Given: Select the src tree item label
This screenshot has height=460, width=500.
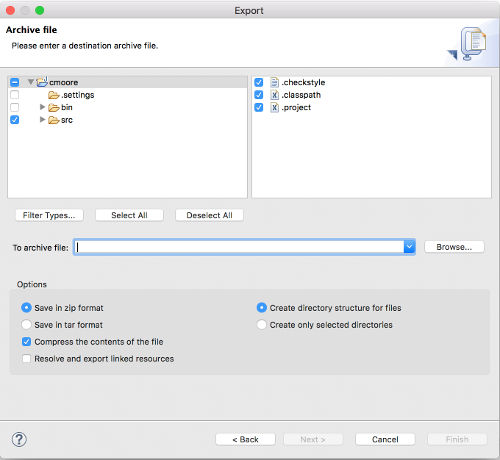Looking at the screenshot, I should [x=67, y=120].
